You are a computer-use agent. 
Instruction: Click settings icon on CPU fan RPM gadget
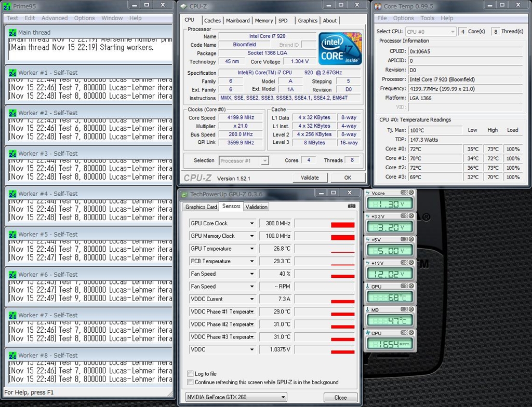[405, 333]
